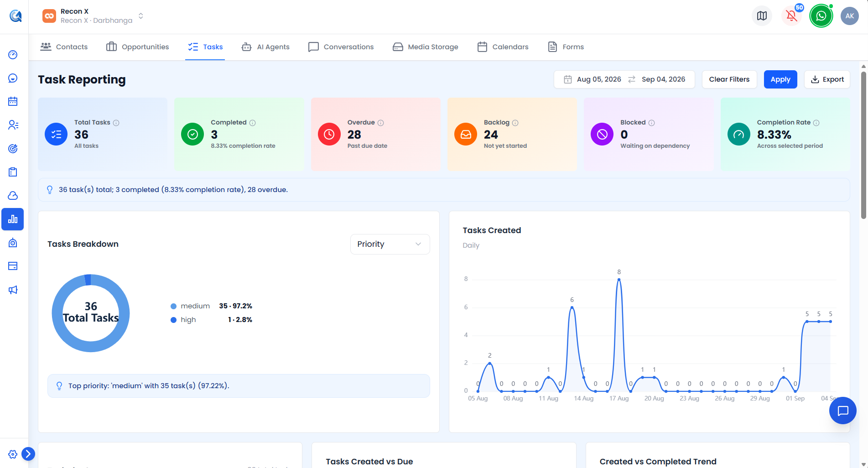
Task: Click the '1 · 2.8%' high value
Action: coord(240,320)
